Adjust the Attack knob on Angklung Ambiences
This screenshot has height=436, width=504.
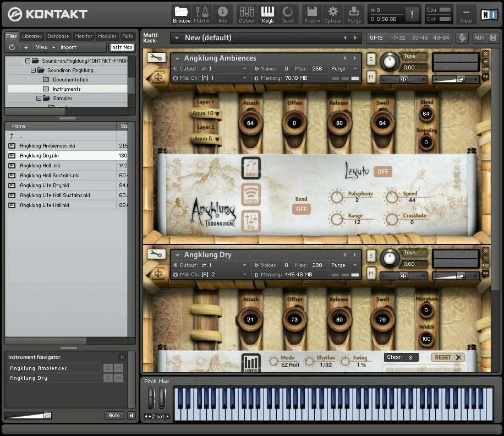(x=250, y=123)
